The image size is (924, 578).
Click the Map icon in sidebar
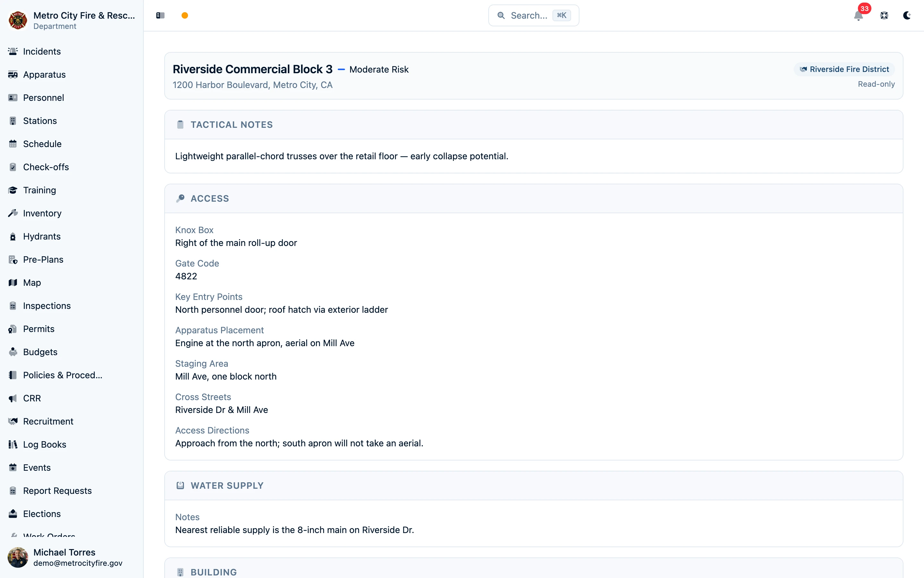pos(13,283)
